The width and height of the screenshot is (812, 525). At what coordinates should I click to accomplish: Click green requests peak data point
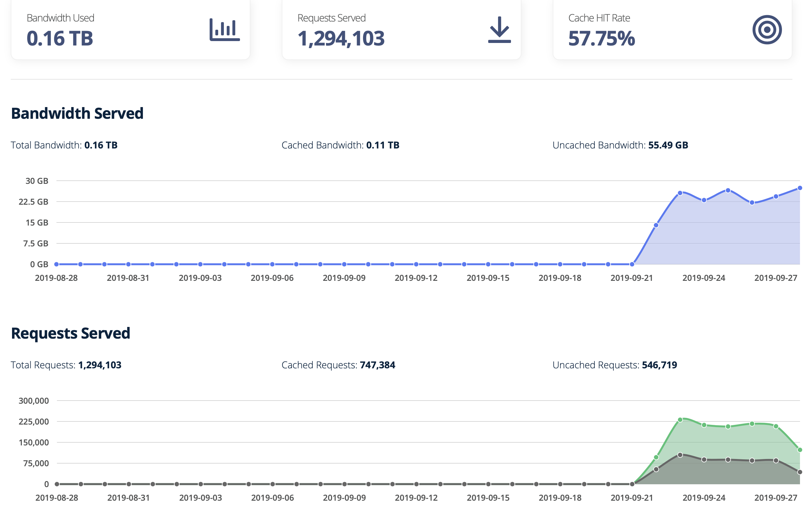point(680,420)
